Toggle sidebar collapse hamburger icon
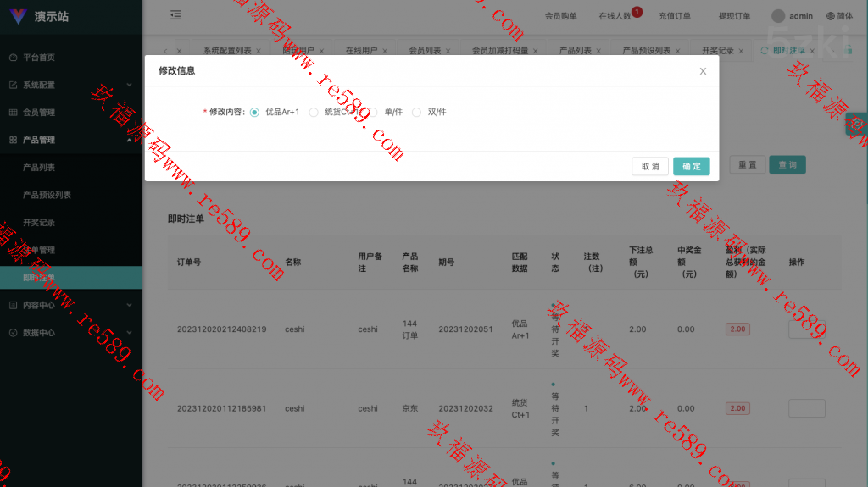 point(175,14)
